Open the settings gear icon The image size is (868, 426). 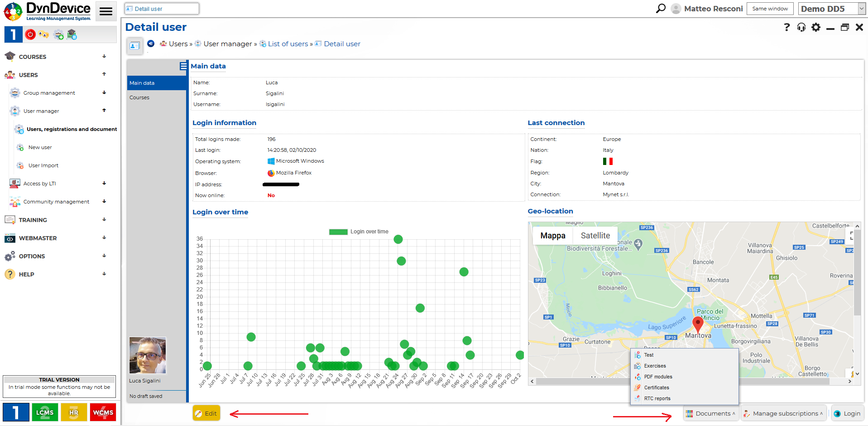coord(815,28)
